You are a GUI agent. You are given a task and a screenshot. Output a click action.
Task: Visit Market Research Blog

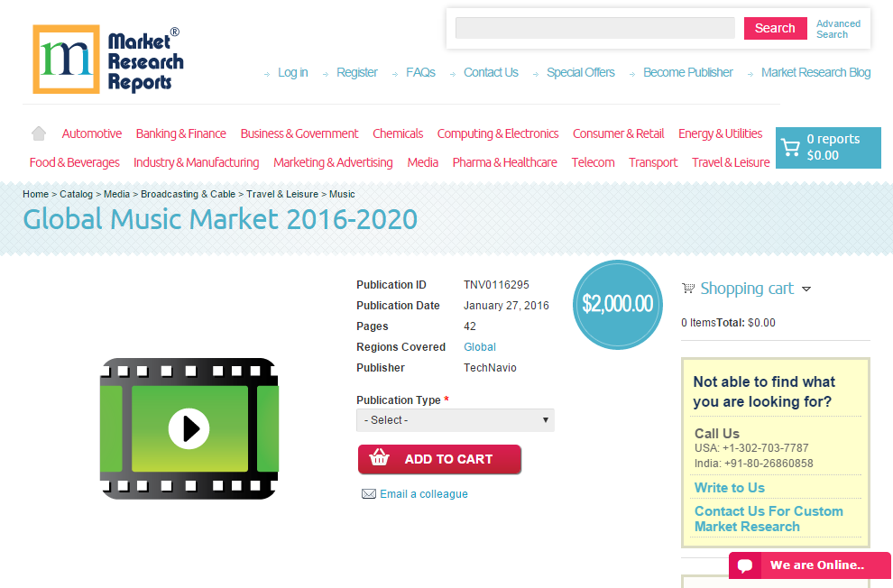coord(816,72)
